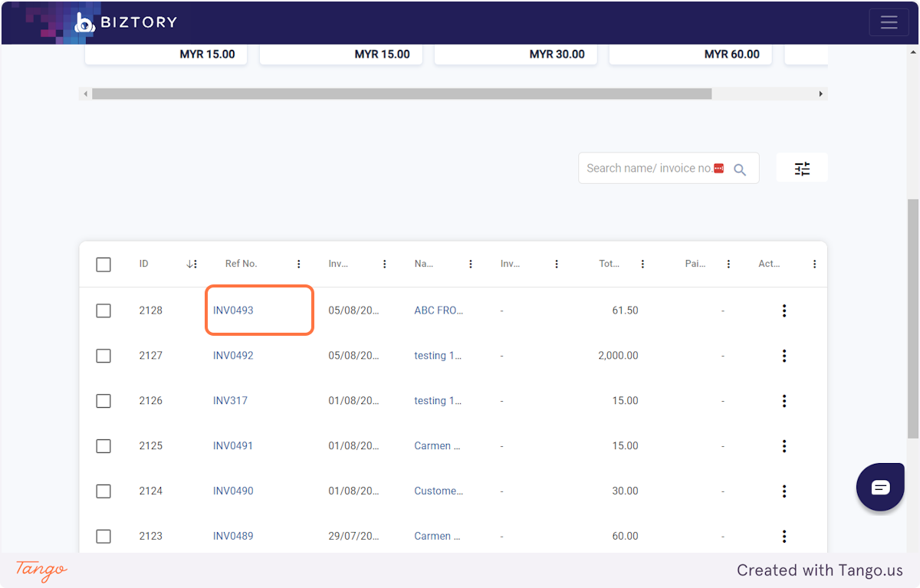Viewport: 920px width, 588px height.
Task: Open actions menu for invoice INV0491
Action: (784, 446)
